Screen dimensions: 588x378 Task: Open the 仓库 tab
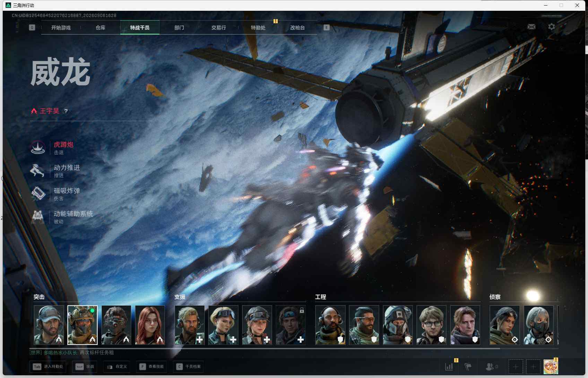(101, 28)
